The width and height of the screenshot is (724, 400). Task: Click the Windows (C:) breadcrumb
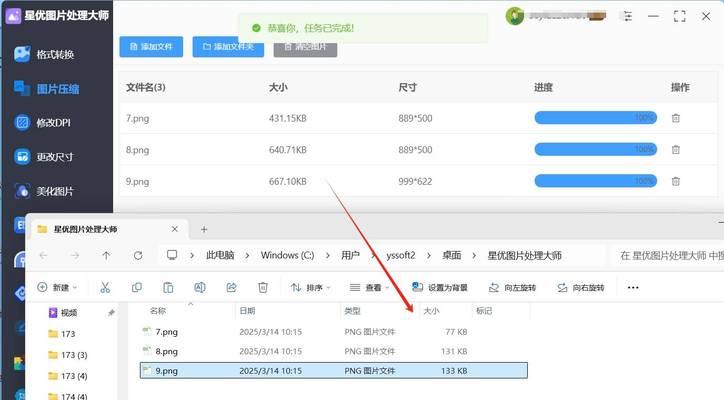point(287,255)
